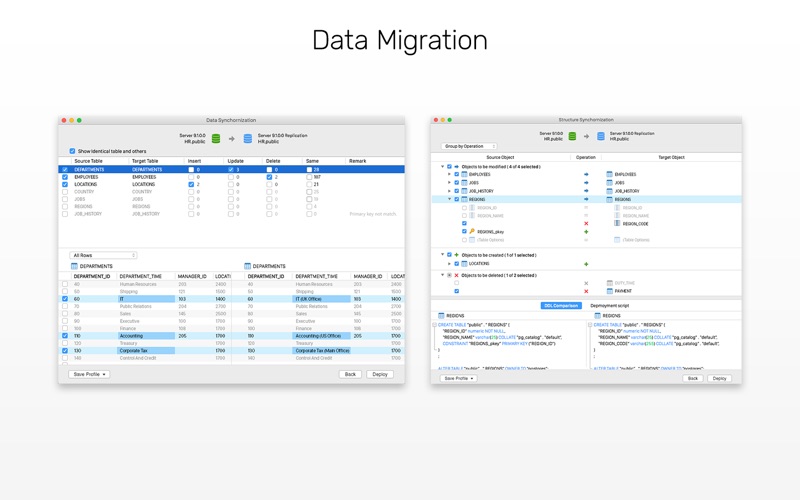
Task: Select the DDL Comparison tab
Action: pyautogui.click(x=561, y=305)
